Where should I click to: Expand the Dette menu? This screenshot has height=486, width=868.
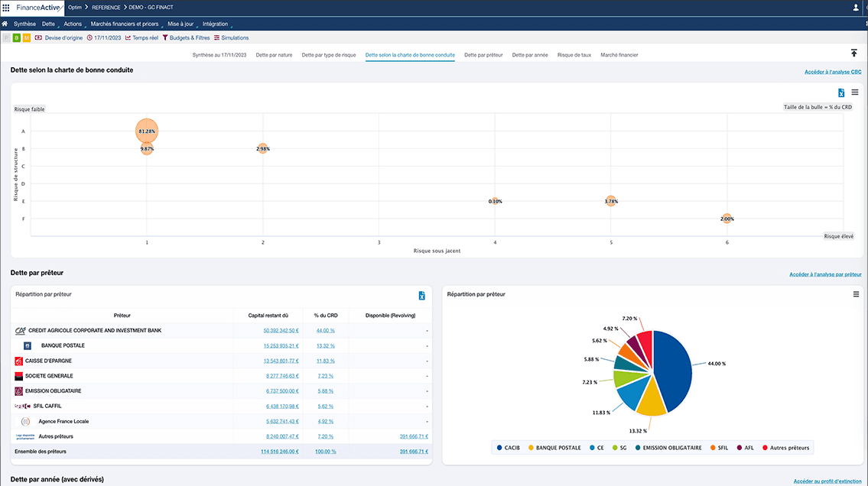coord(48,24)
